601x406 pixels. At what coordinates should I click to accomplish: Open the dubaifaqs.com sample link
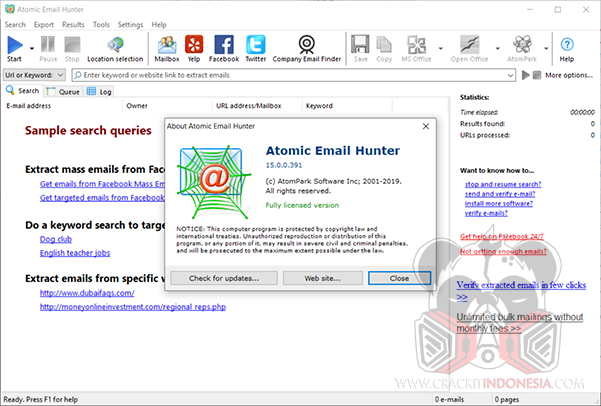[x=87, y=293]
